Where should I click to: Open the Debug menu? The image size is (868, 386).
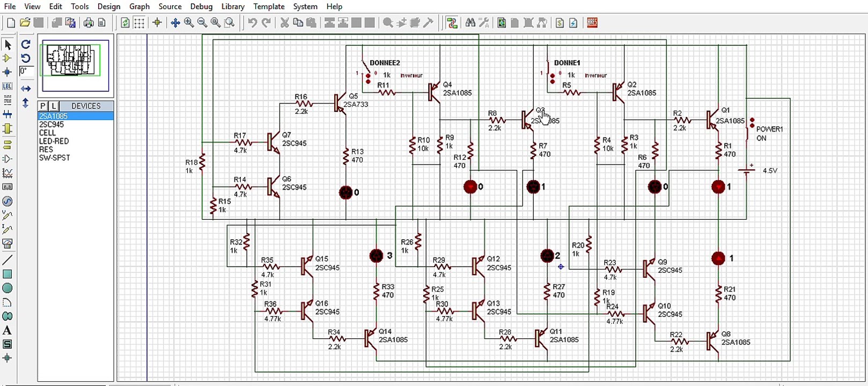click(202, 6)
